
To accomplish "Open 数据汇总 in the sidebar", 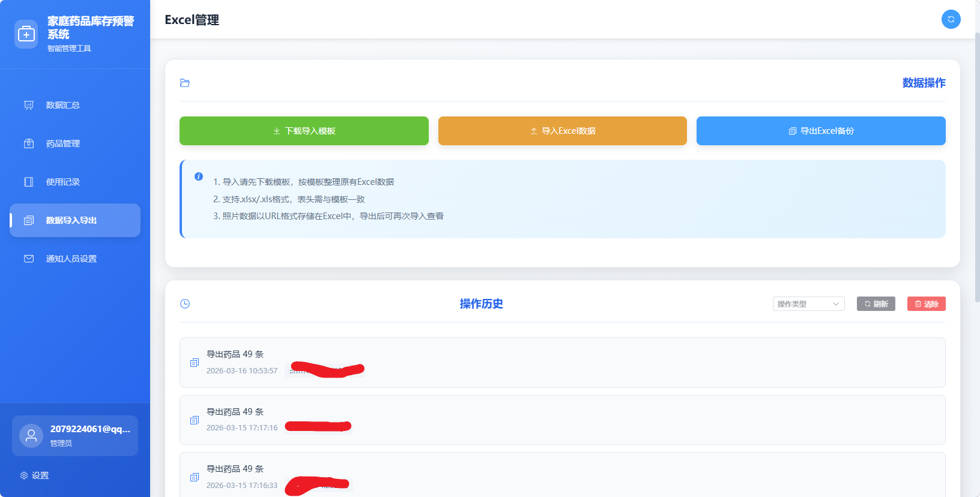I will coord(75,105).
